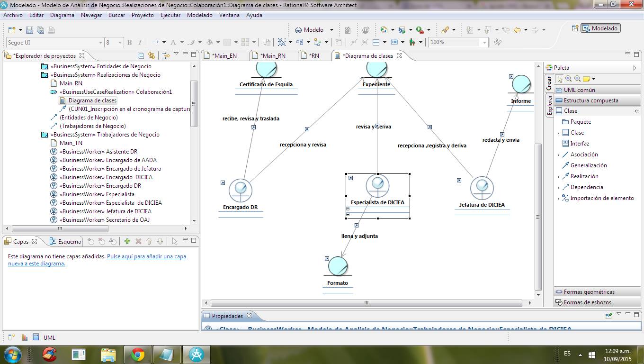
Task: Toggle the Modelado perspective button
Action: click(600, 28)
